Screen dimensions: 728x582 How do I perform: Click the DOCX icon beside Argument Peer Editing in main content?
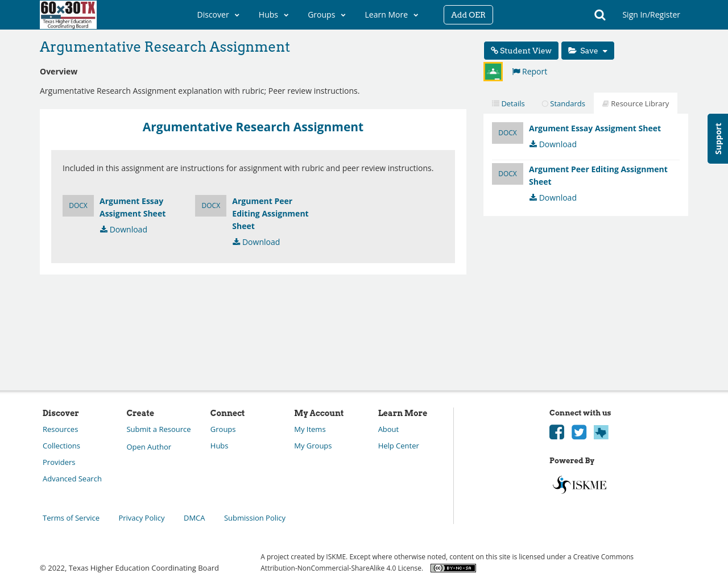click(210, 206)
